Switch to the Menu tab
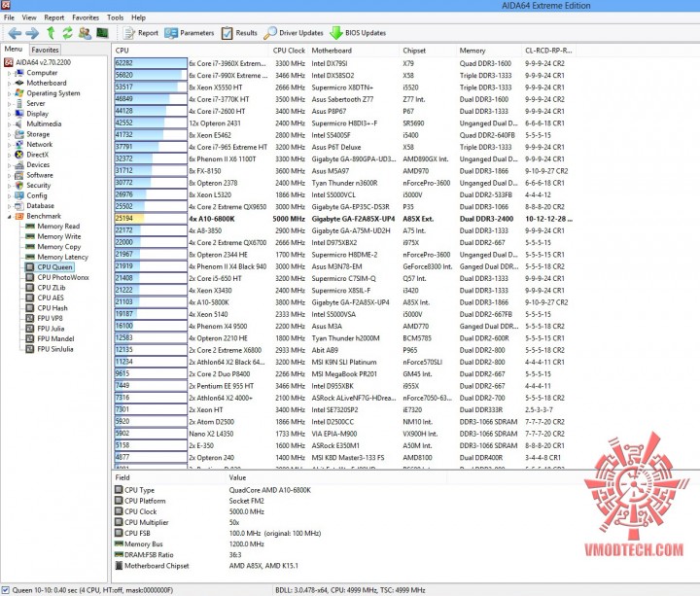Image resolution: width=700 pixels, height=596 pixels. tap(14, 50)
